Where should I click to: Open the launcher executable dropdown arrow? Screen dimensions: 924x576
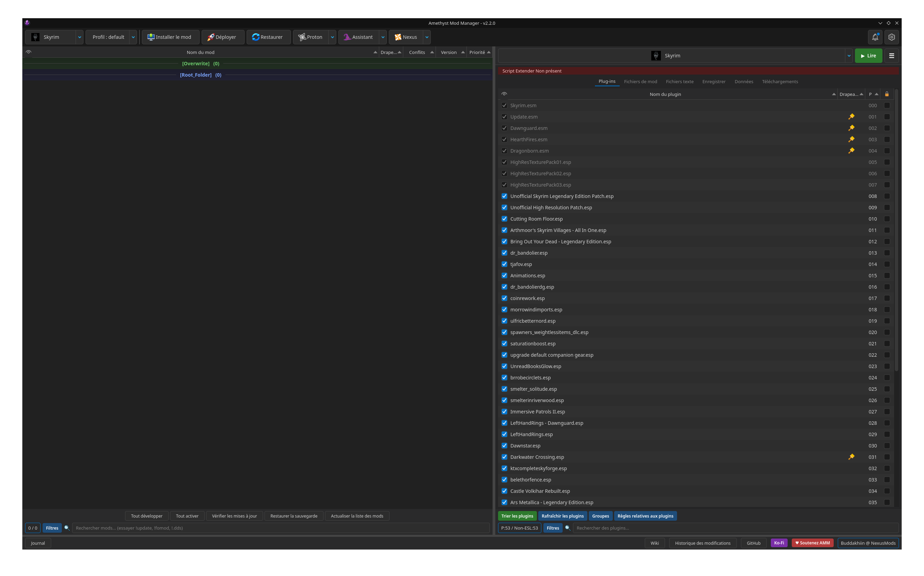pyautogui.click(x=849, y=56)
